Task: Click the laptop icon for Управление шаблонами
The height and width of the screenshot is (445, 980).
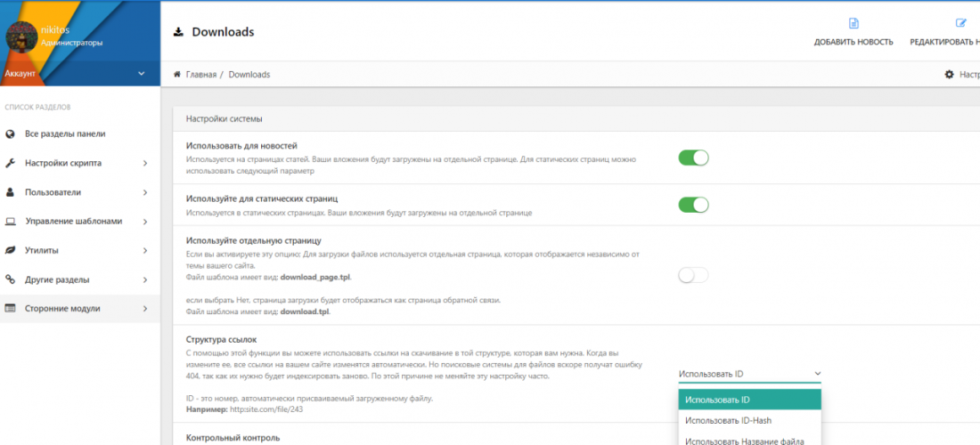Action: [x=11, y=222]
